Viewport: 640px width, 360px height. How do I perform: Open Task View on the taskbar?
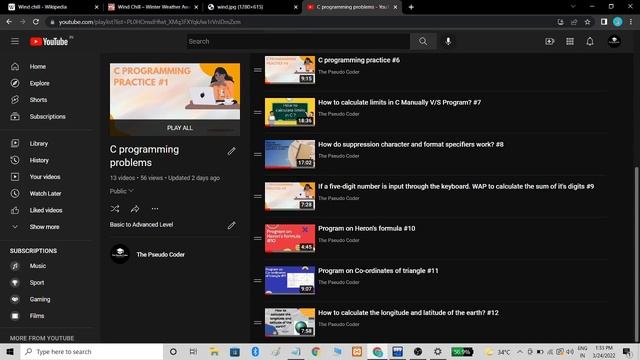point(193,351)
